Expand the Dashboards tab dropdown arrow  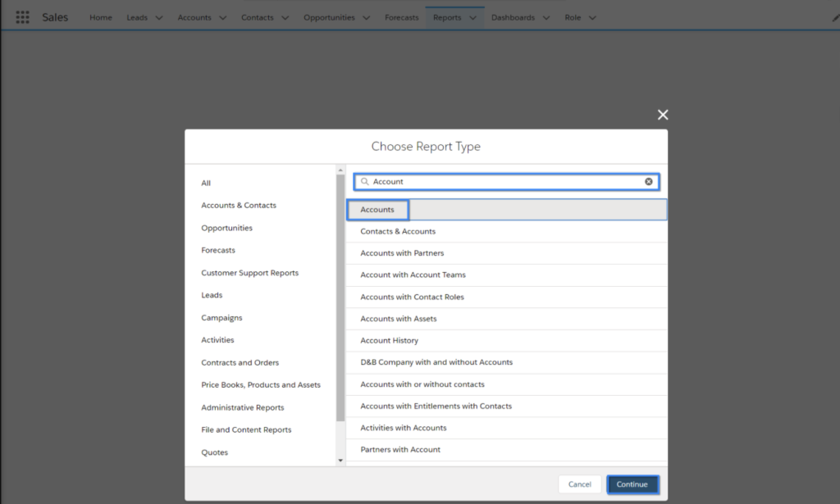click(x=546, y=18)
